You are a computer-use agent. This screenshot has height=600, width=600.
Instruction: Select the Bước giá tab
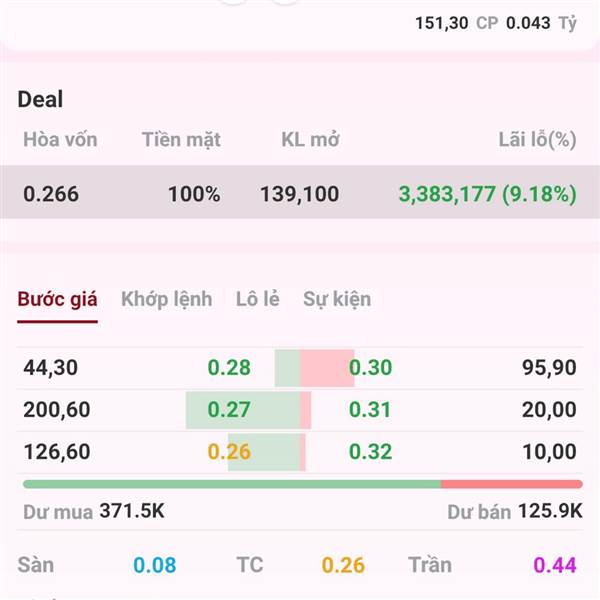point(57,299)
